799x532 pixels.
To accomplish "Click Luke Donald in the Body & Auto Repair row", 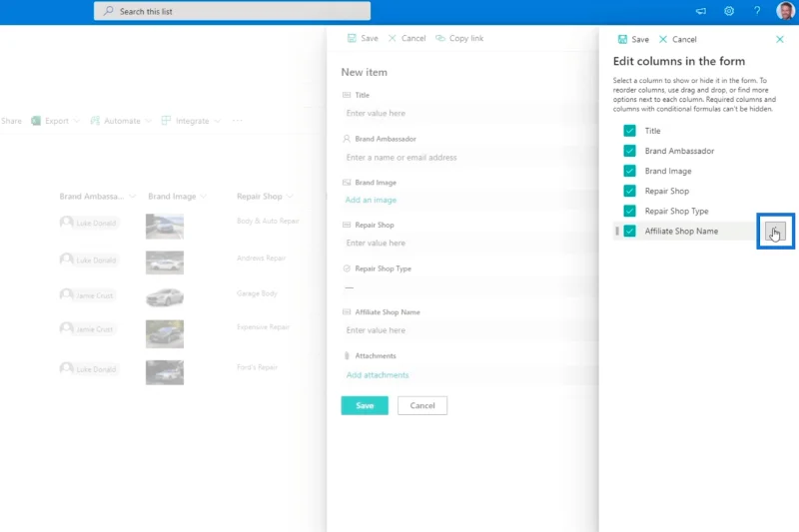I will tap(89, 223).
